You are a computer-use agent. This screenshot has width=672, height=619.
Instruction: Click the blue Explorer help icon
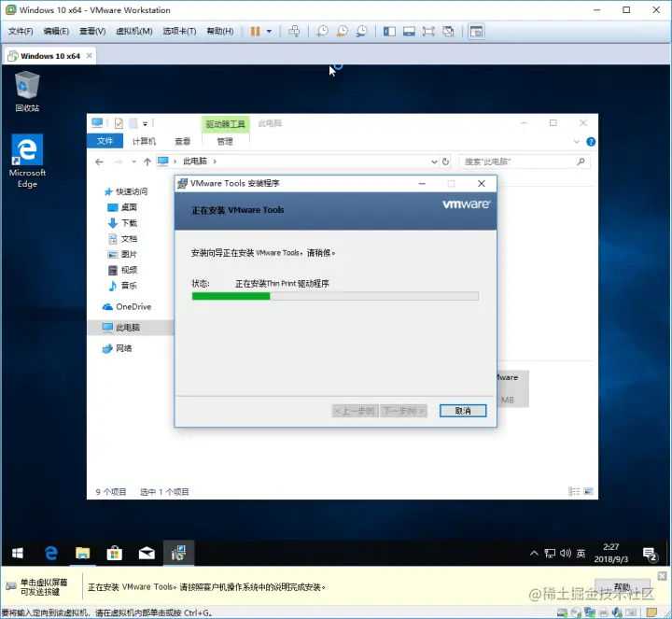click(591, 142)
